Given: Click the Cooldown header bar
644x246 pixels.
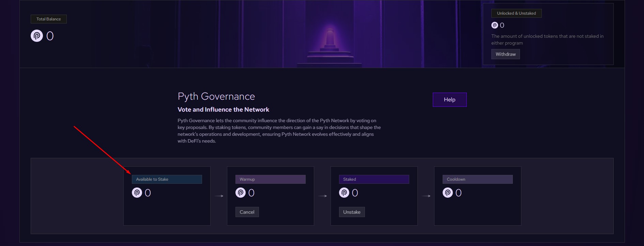Looking at the screenshot, I should 477,179.
